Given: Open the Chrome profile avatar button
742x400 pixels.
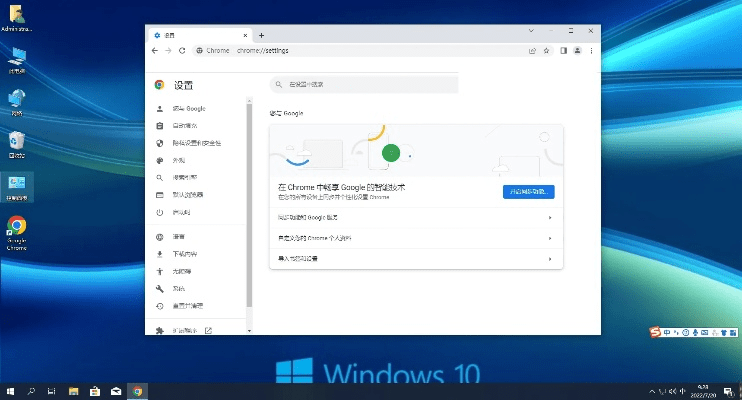Looking at the screenshot, I should coord(577,51).
